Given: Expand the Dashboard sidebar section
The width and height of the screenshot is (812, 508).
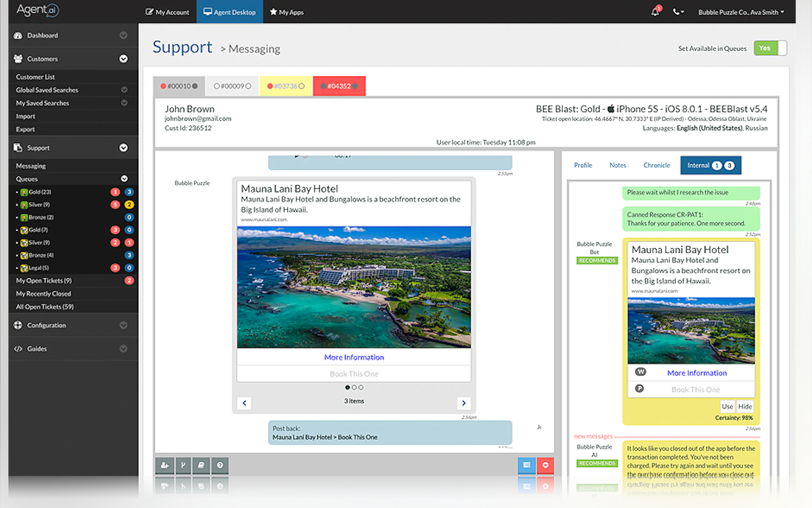Looking at the screenshot, I should point(123,35).
